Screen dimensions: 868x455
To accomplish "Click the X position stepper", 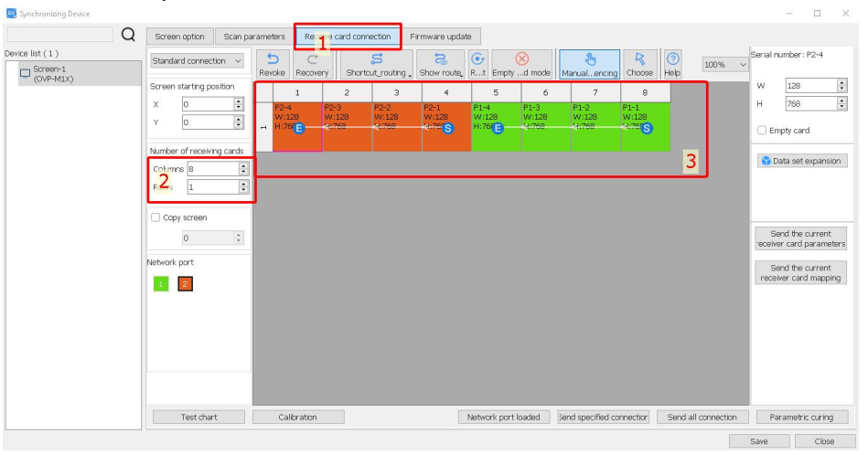I will [239, 104].
